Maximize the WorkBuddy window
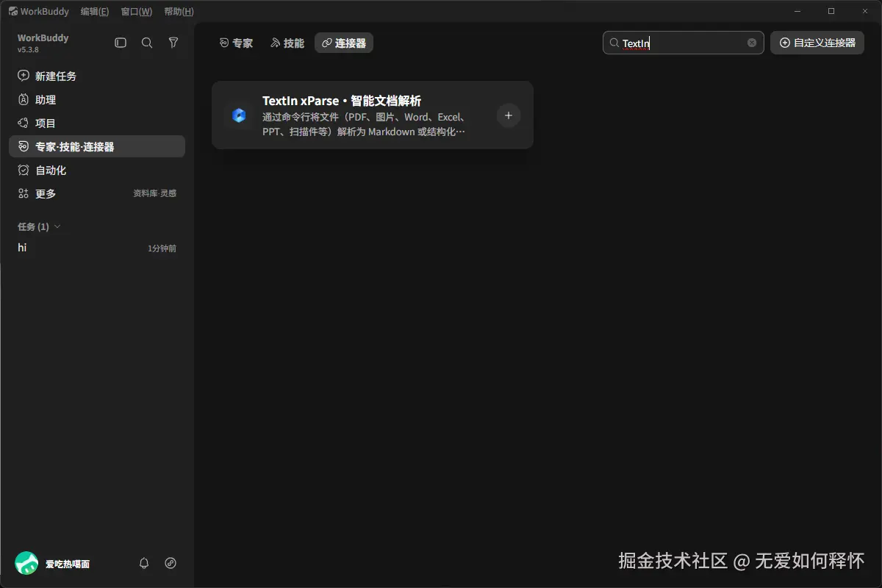 pos(831,11)
